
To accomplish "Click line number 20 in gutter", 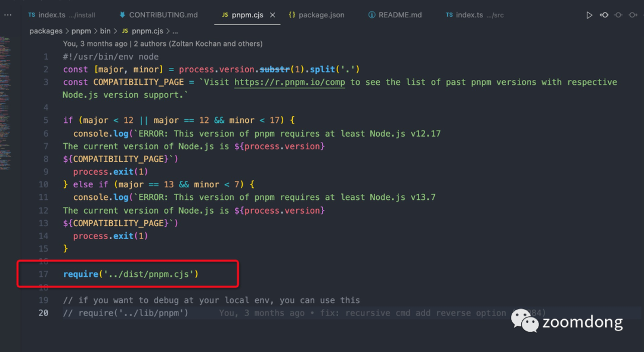I will pos(44,313).
